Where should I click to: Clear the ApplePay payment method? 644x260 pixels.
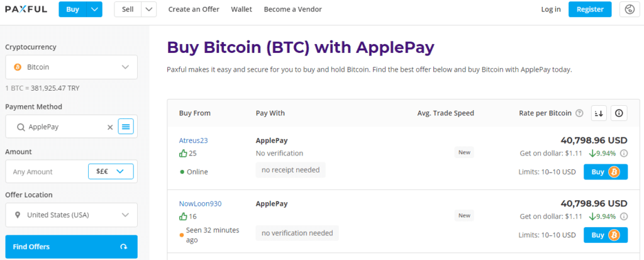[x=110, y=127]
